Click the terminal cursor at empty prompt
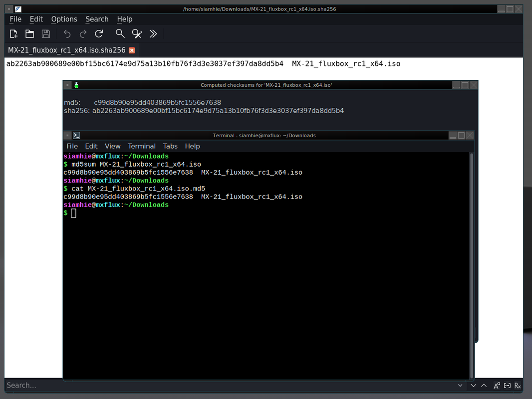Viewport: 532px width, 399px height. click(74, 213)
